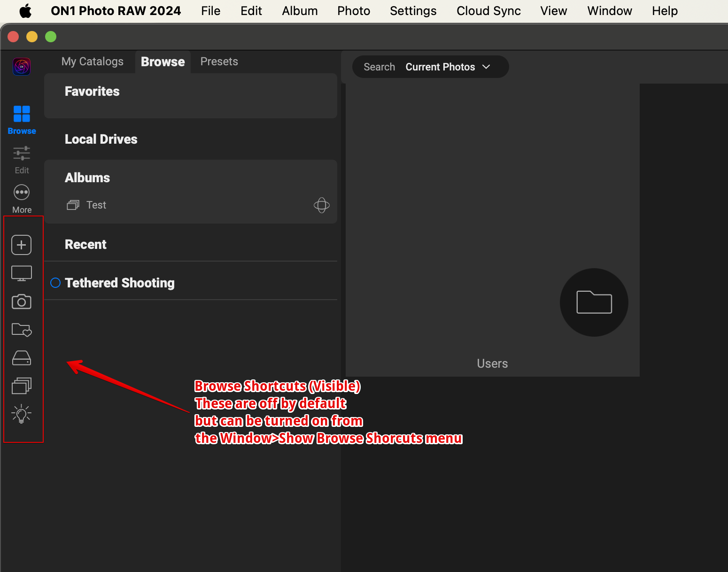Click the ON1 app logo icon
The width and height of the screenshot is (728, 572).
tap(22, 67)
